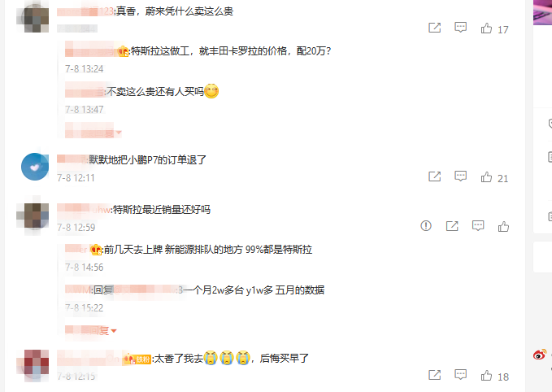Like the 特斯拉最近销量还好吗 comment

(503, 226)
